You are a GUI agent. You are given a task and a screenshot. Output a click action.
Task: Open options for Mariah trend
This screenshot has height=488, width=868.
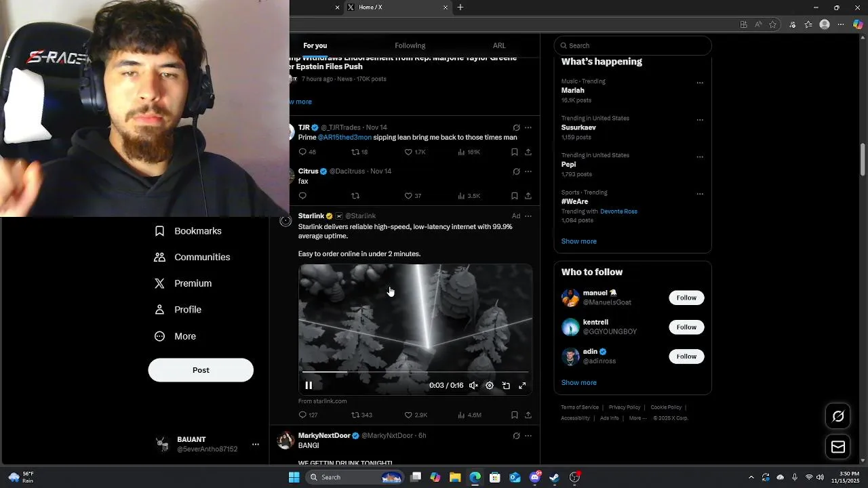click(x=700, y=83)
